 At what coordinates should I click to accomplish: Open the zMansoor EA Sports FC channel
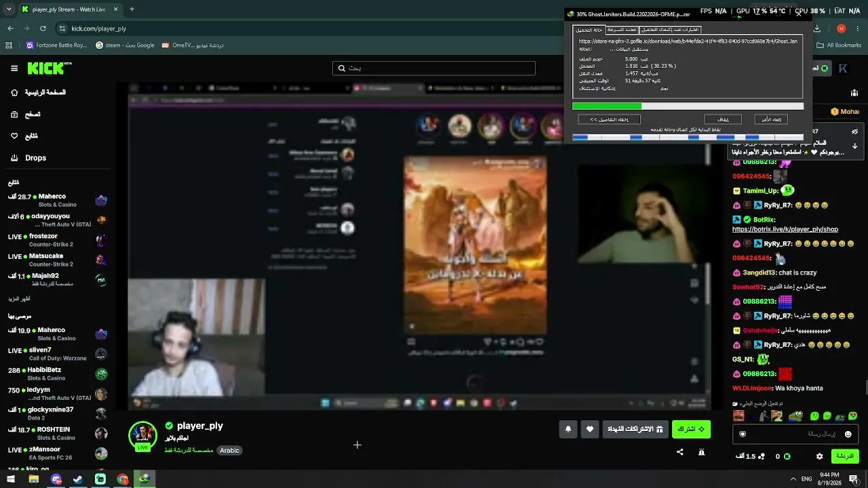[58, 453]
